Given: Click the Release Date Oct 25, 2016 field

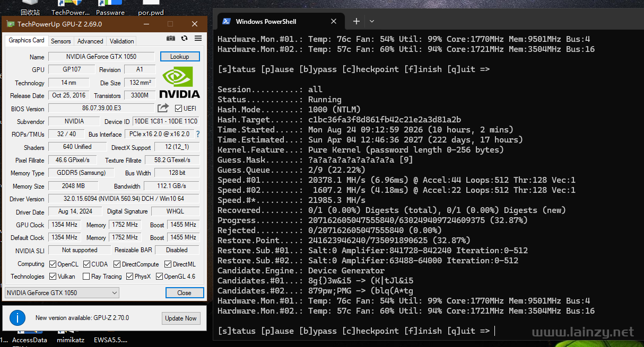Looking at the screenshot, I should pyautogui.click(x=68, y=95).
